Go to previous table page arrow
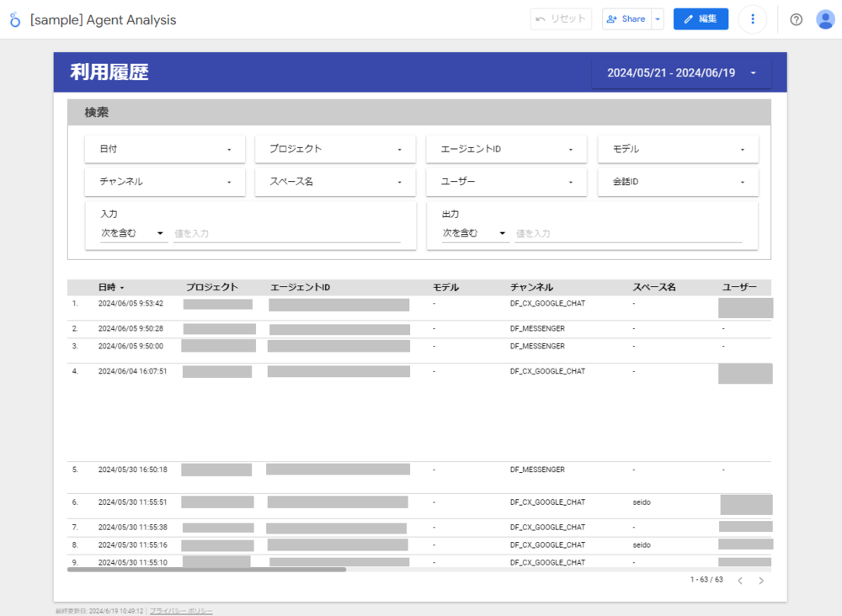 pos(739,580)
